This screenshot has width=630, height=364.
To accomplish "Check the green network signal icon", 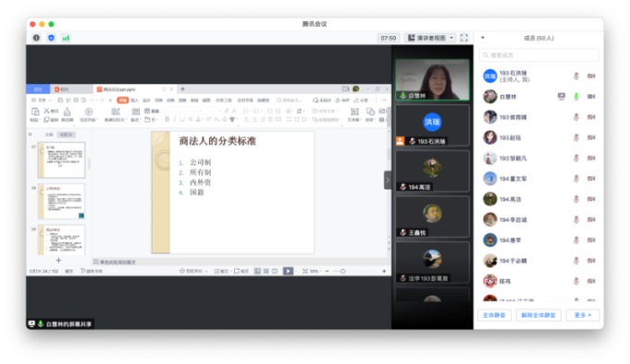I will pos(66,38).
